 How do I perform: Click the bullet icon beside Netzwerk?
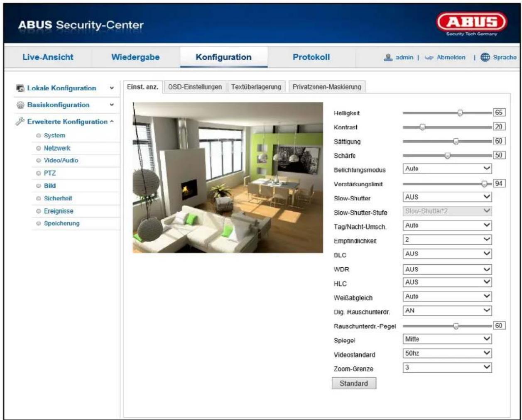(39, 148)
